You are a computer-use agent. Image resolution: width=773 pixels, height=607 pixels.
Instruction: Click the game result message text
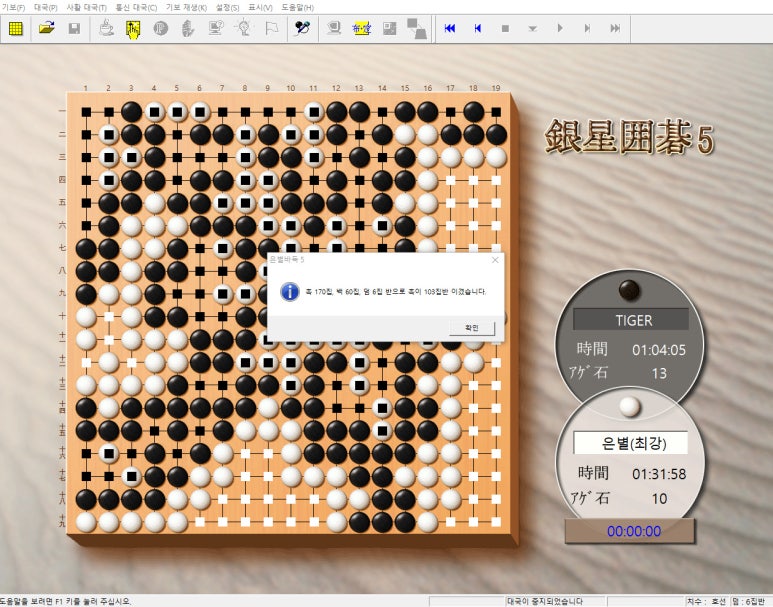coord(395,292)
